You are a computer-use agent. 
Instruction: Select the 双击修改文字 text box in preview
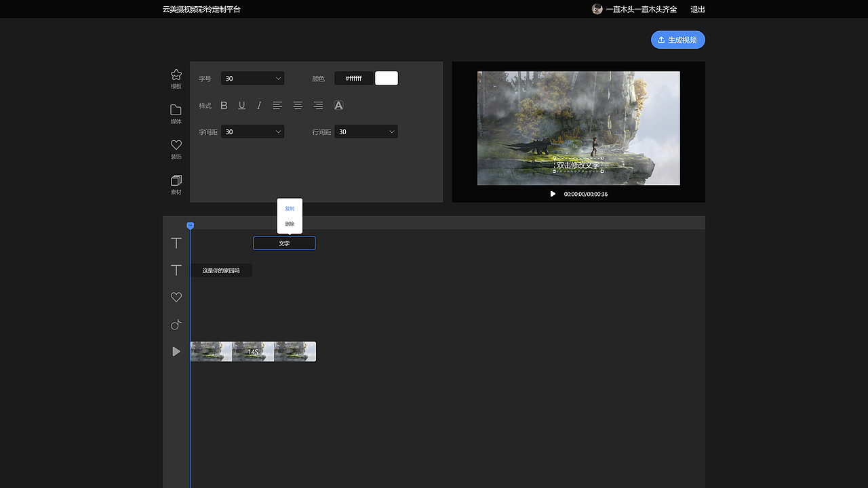578,165
